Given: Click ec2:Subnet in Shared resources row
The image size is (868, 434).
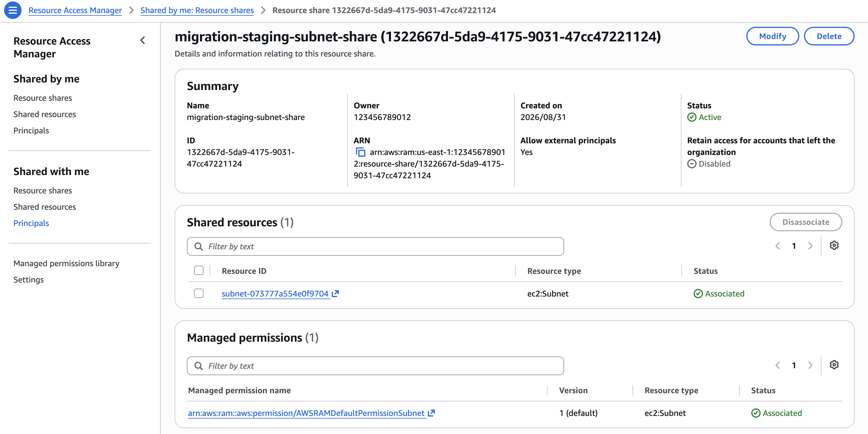Looking at the screenshot, I should pos(548,294).
